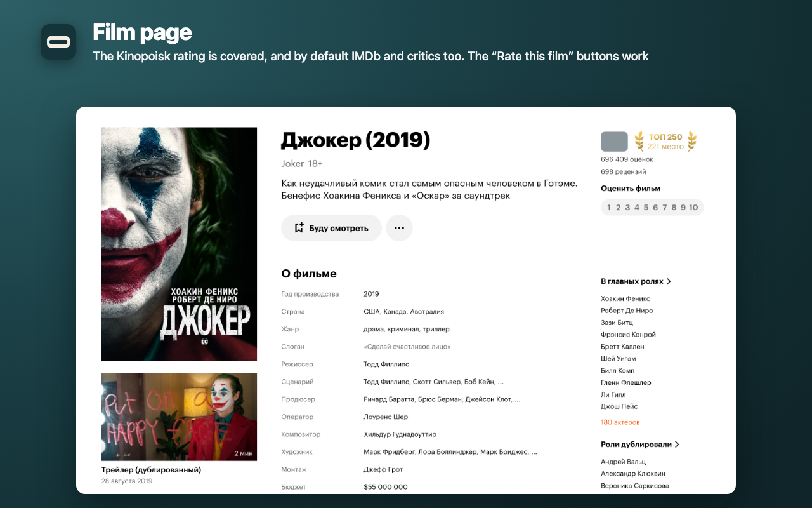Open the 696 409 оценок link
The width and height of the screenshot is (812, 508).
[627, 159]
